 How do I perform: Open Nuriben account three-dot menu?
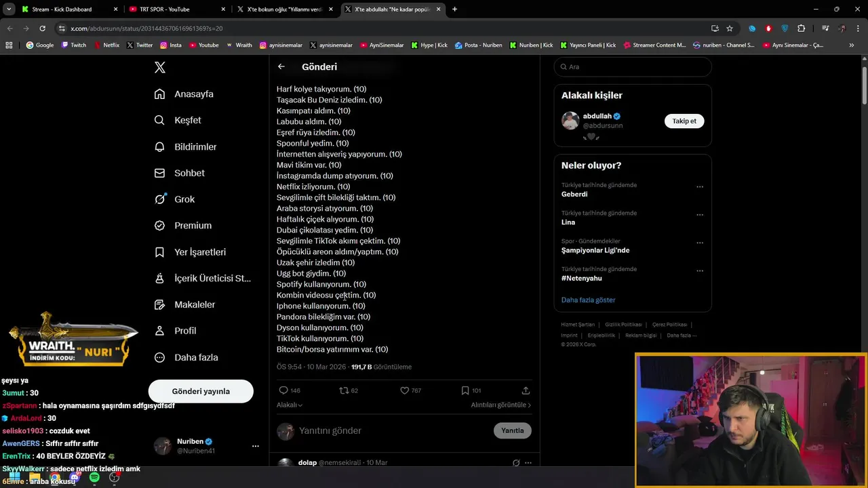256,446
